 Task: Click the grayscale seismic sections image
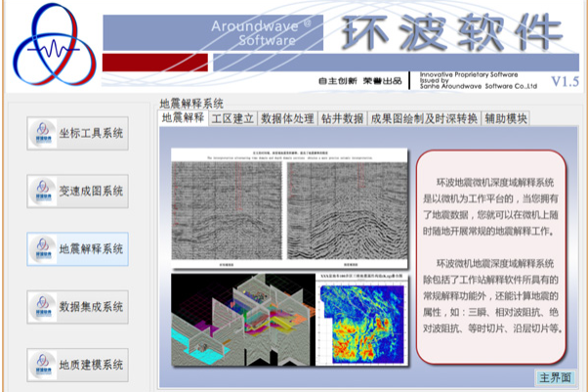coord(289,208)
